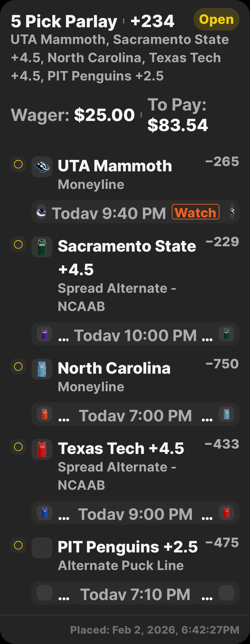Select the UTA Mammoth leg status circle

point(18,164)
